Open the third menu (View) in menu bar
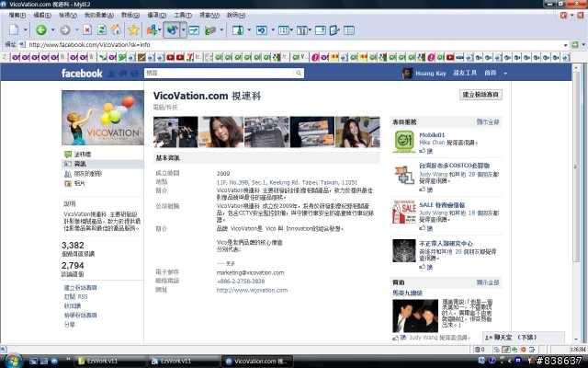The height and width of the screenshot is (368, 588). [x=67, y=15]
